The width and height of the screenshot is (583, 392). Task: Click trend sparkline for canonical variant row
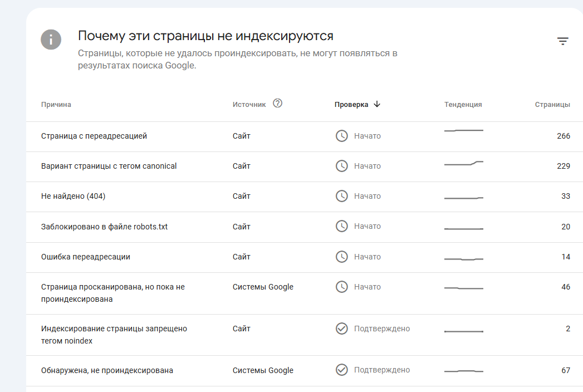pos(463,164)
